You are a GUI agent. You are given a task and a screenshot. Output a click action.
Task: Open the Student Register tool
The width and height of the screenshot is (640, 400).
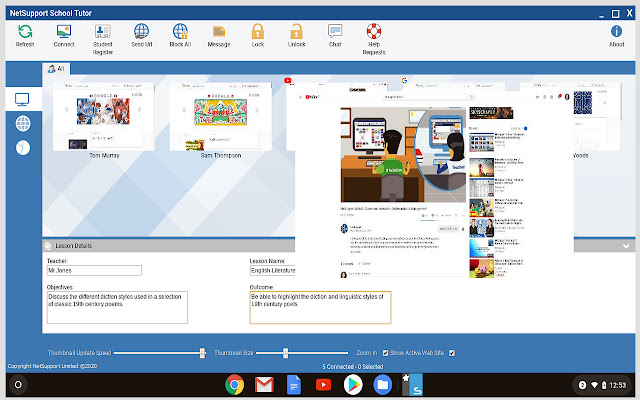pos(102,32)
